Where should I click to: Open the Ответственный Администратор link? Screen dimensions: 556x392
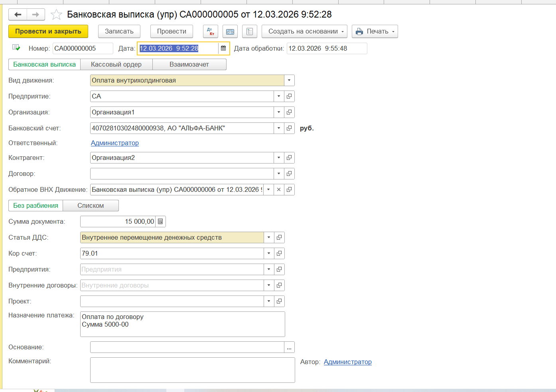[115, 143]
